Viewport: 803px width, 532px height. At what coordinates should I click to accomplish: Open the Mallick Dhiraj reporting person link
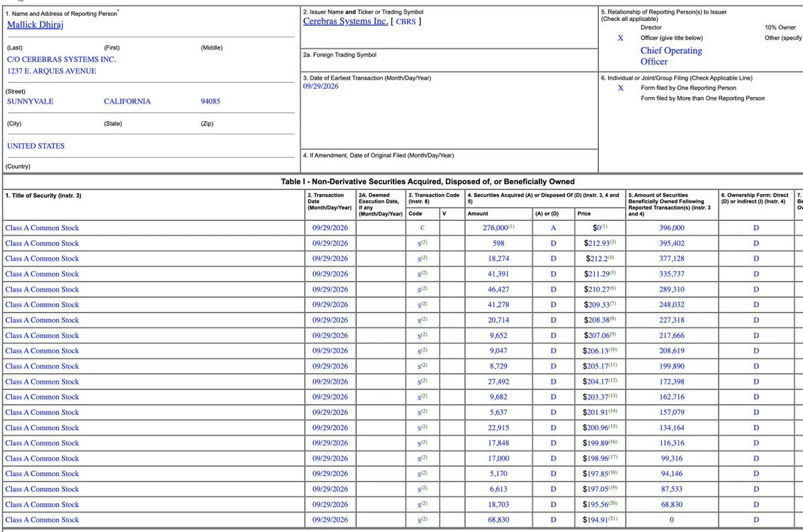tap(35, 25)
